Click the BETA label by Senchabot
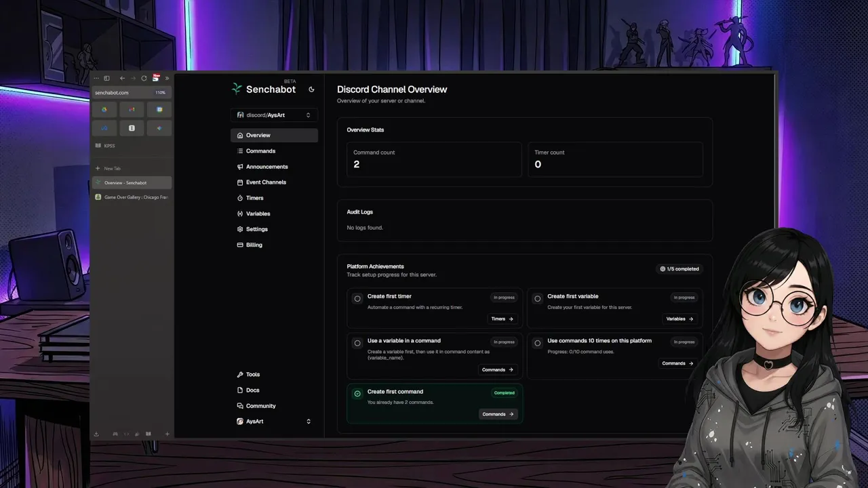 pyautogui.click(x=290, y=81)
